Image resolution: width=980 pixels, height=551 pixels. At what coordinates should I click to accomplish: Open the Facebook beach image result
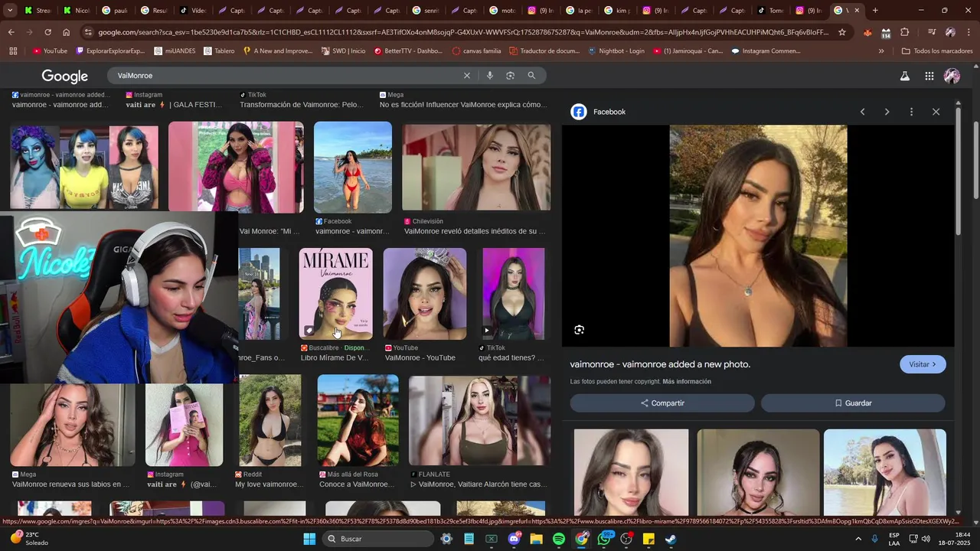pyautogui.click(x=353, y=167)
